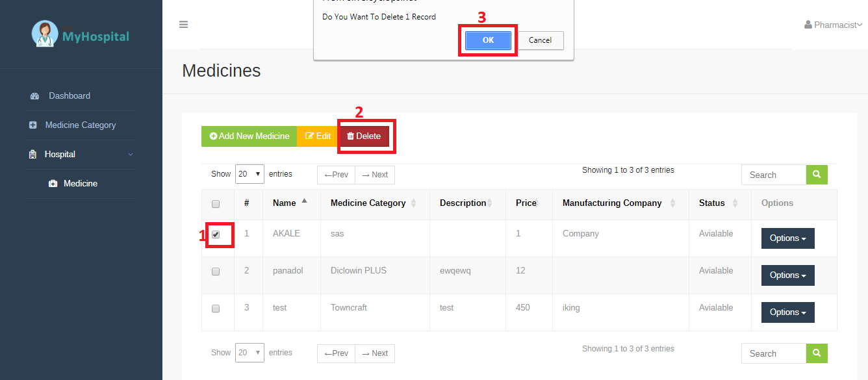Open the top Show entries dropdown
This screenshot has height=380, width=868.
point(249,174)
